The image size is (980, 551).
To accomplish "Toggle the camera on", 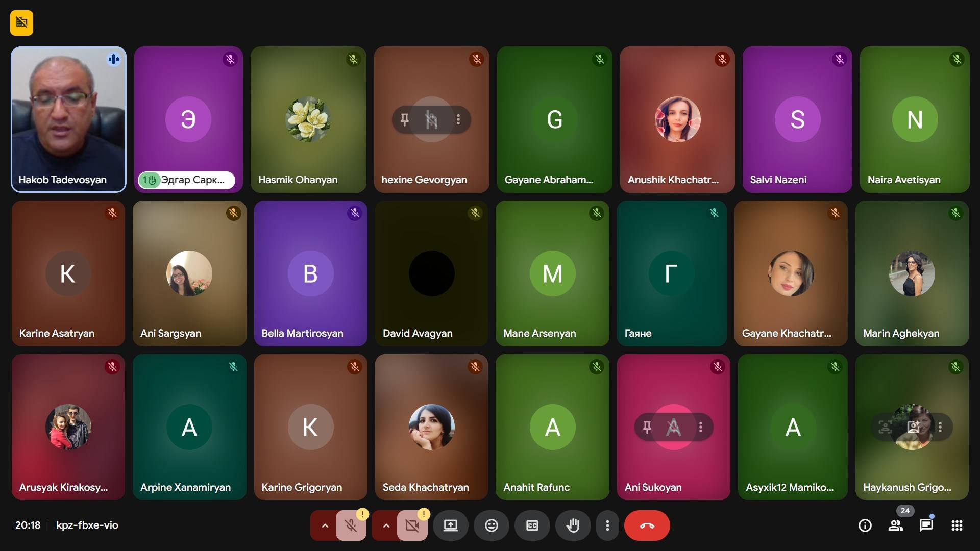I will 412,525.
